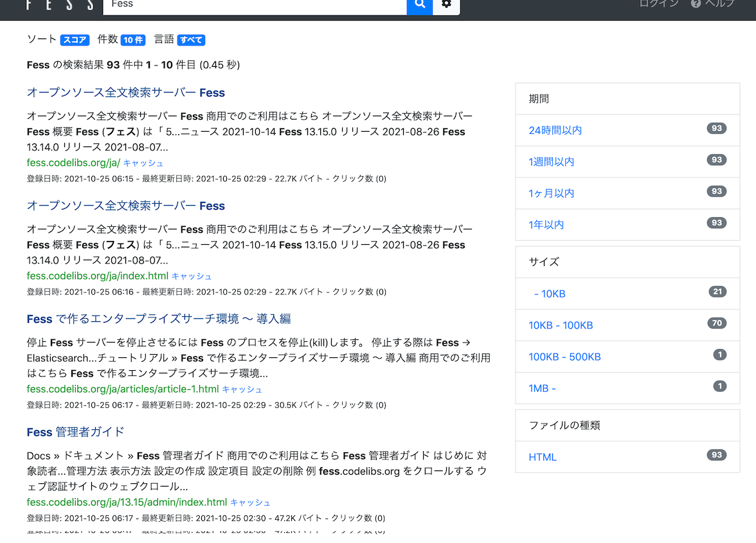This screenshot has width=756, height=543.
Task: Click the magnifier search button
Action: click(x=420, y=5)
